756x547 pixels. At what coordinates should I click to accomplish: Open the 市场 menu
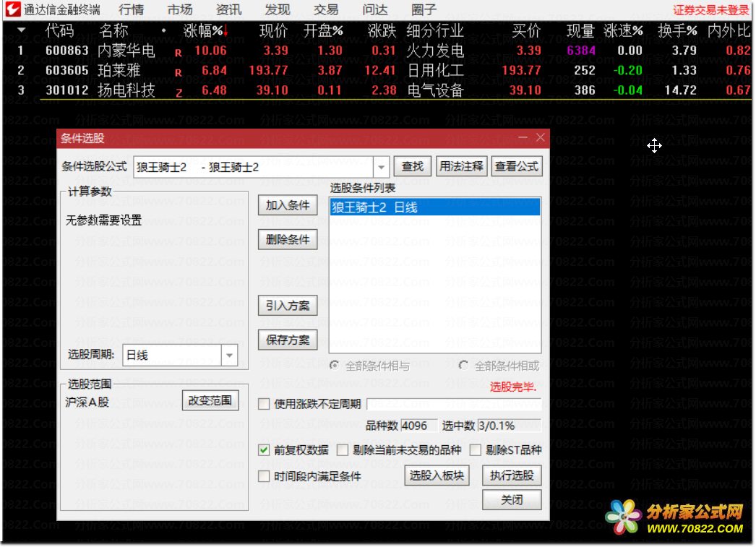180,9
